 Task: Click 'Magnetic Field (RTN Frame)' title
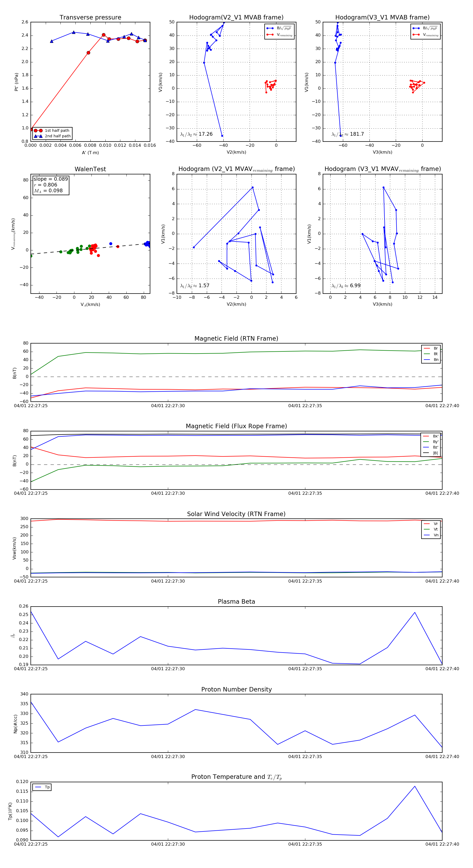tap(236, 339)
